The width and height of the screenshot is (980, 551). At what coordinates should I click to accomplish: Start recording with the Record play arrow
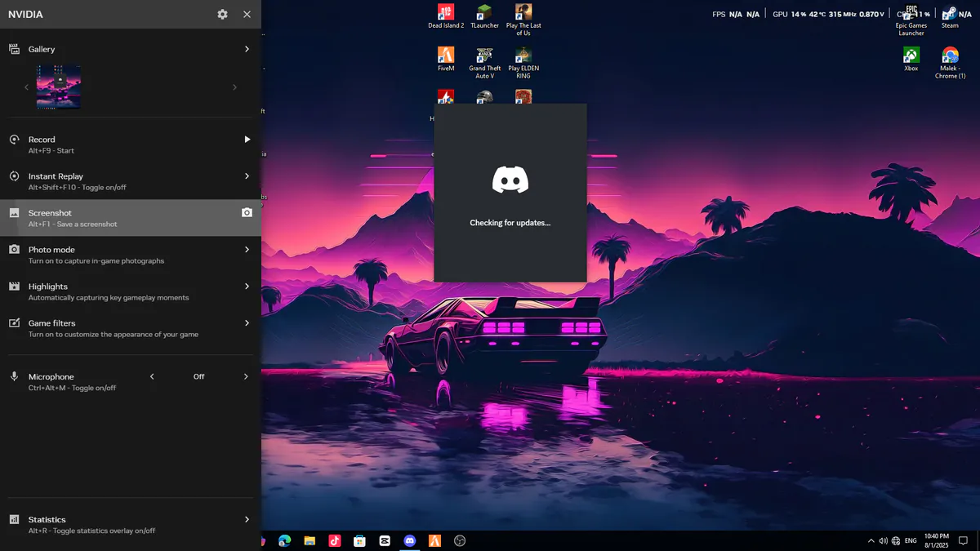247,140
